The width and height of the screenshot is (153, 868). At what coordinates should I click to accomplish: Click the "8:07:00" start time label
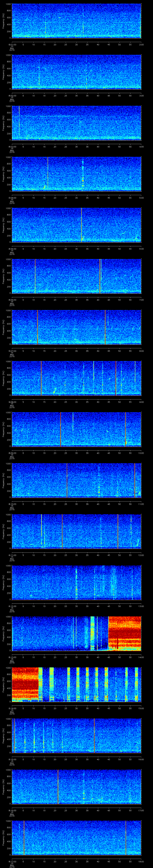(x=12, y=351)
